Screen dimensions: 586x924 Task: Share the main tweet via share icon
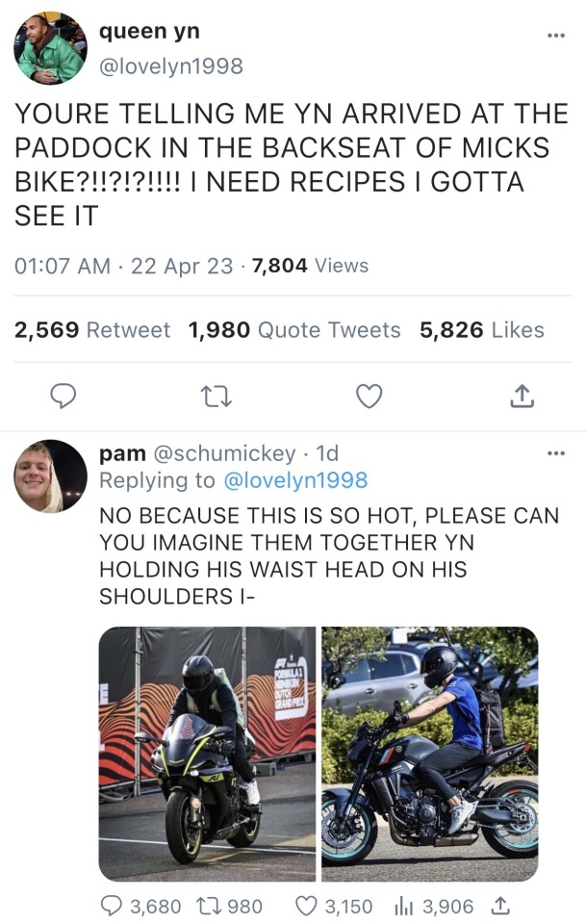(521, 396)
